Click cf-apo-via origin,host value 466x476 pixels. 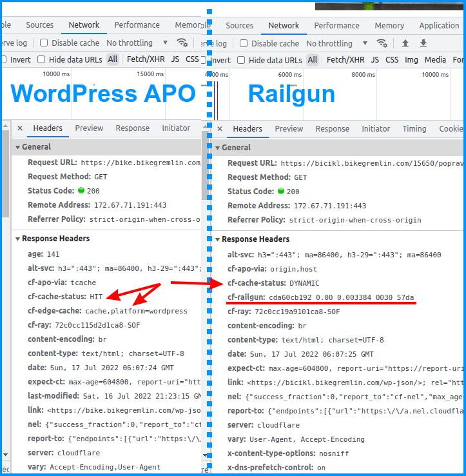click(294, 269)
